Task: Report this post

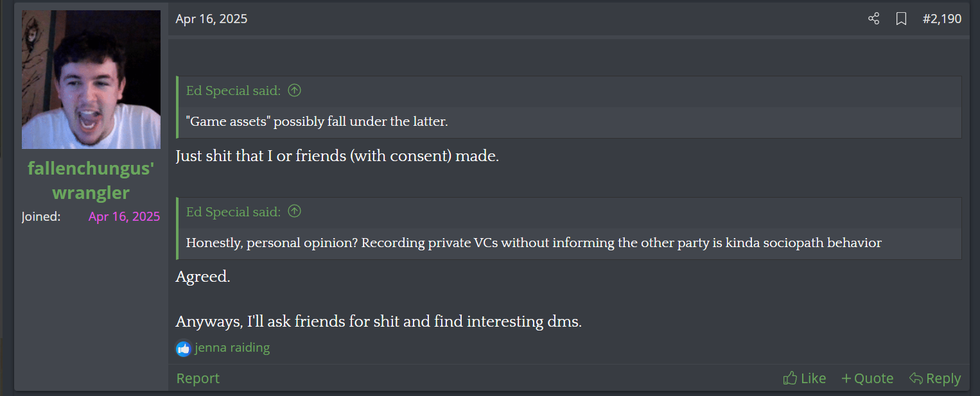Action: point(198,379)
